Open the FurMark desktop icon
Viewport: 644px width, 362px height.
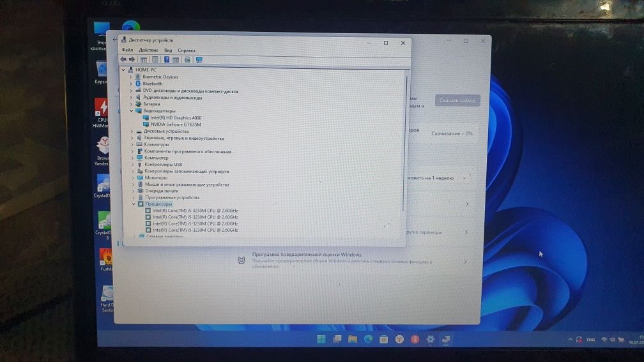[105, 259]
